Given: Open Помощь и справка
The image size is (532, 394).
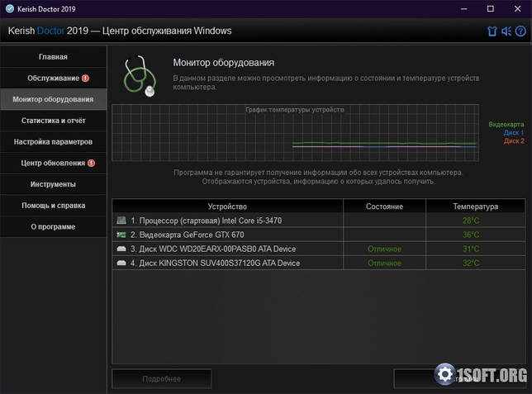Looking at the screenshot, I should coord(53,206).
